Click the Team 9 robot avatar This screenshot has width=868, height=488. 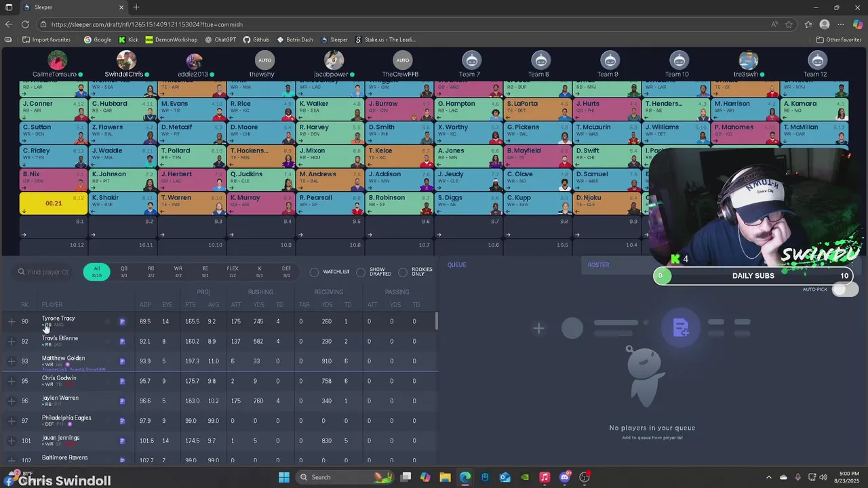click(610, 60)
